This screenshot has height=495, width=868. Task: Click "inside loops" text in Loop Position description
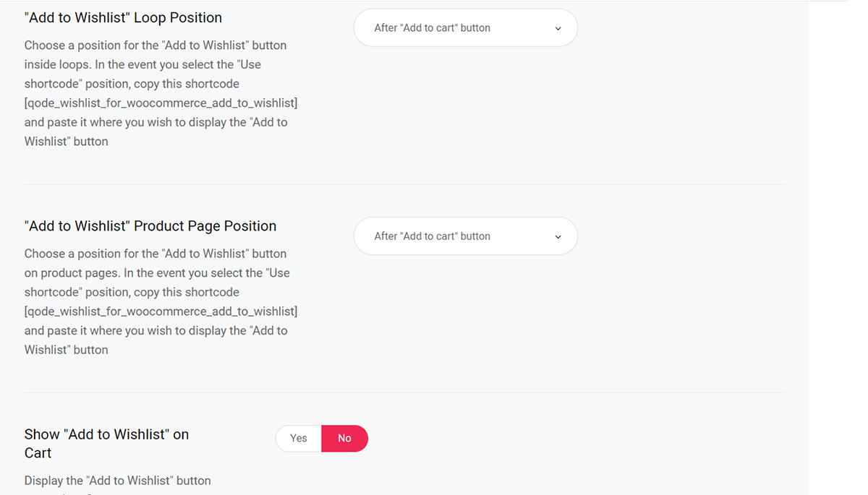(x=56, y=64)
